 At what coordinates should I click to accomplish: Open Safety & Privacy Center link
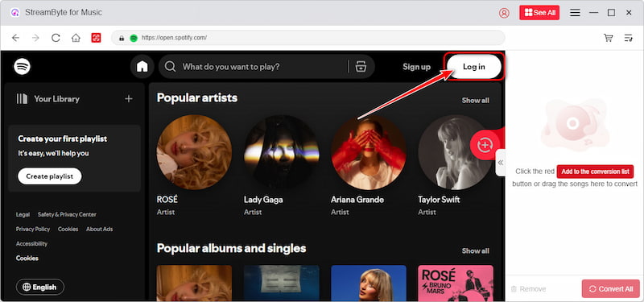click(67, 214)
